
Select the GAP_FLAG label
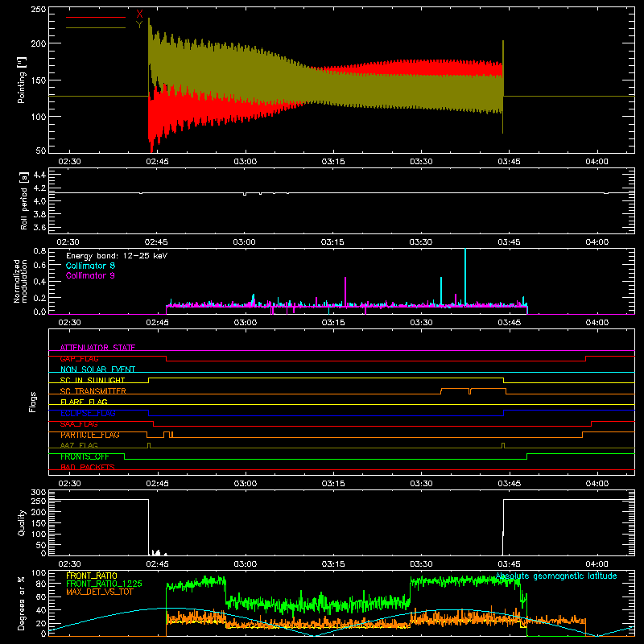click(x=79, y=358)
